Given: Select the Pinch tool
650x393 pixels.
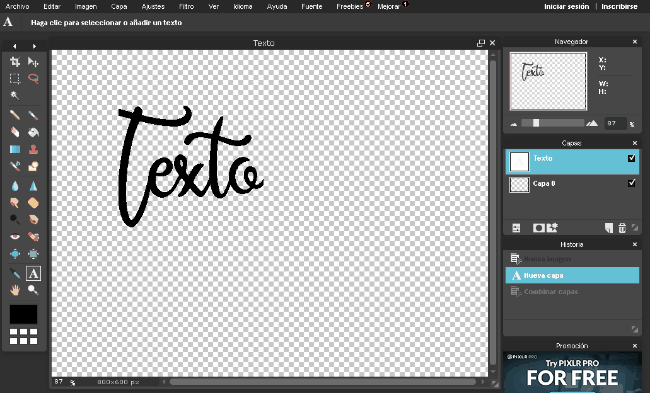Looking at the screenshot, I should click(33, 253).
